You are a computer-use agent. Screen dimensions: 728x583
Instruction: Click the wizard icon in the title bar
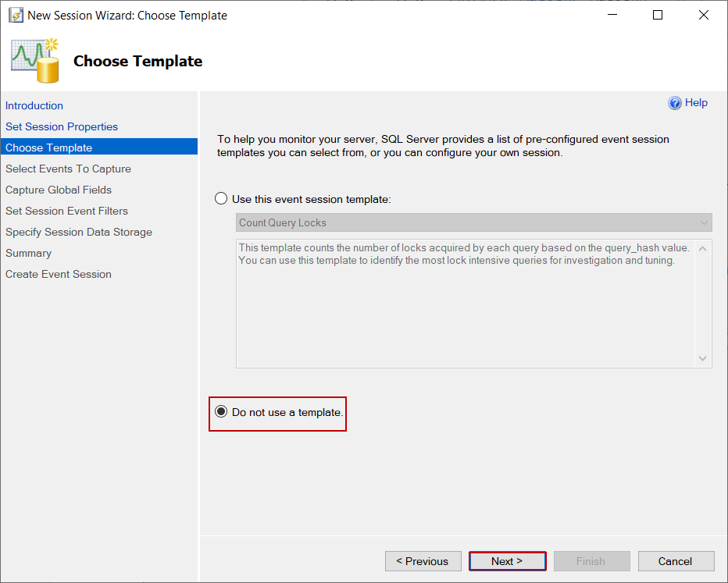(15, 15)
